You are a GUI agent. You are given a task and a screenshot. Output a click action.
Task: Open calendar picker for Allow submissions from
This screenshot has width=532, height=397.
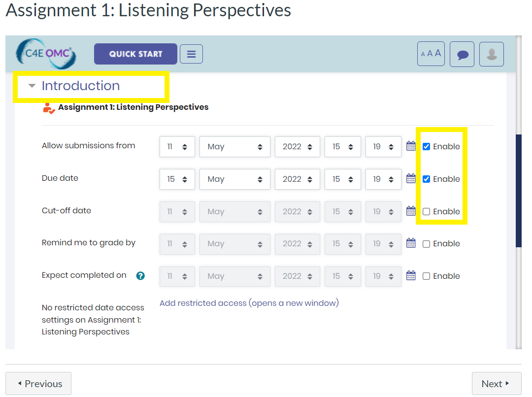(x=411, y=146)
